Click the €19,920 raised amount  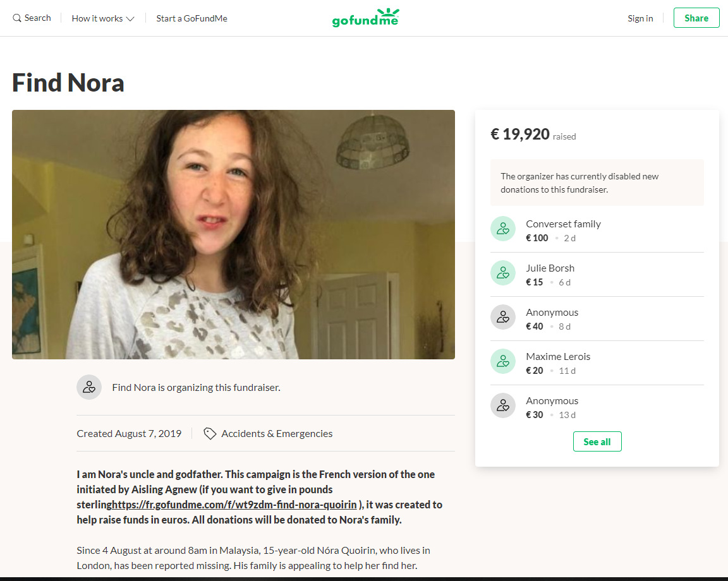(520, 134)
